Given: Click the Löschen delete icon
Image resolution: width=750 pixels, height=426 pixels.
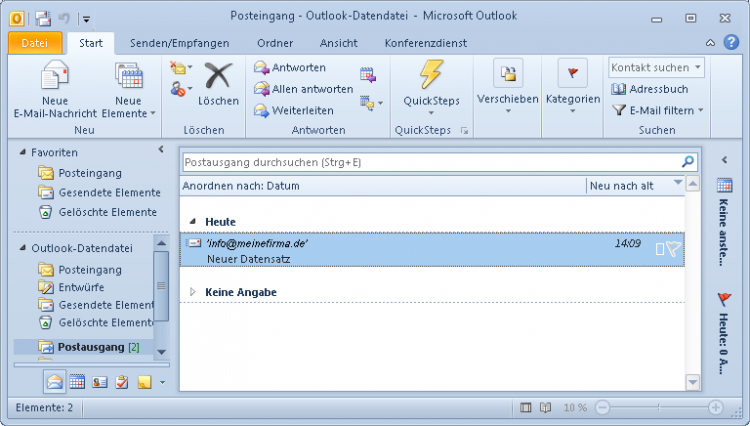Looking at the screenshot, I should click(218, 78).
